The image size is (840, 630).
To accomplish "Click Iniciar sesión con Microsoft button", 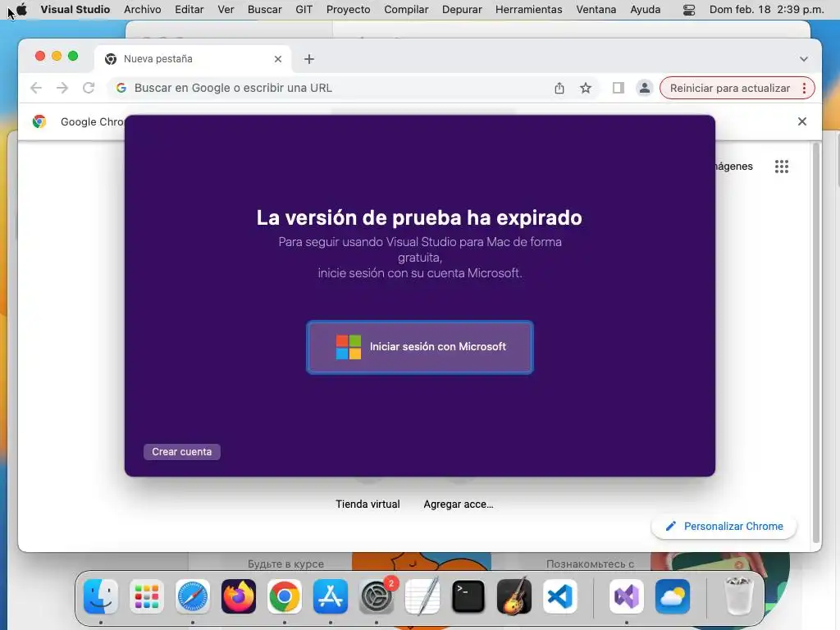I will [x=419, y=347].
